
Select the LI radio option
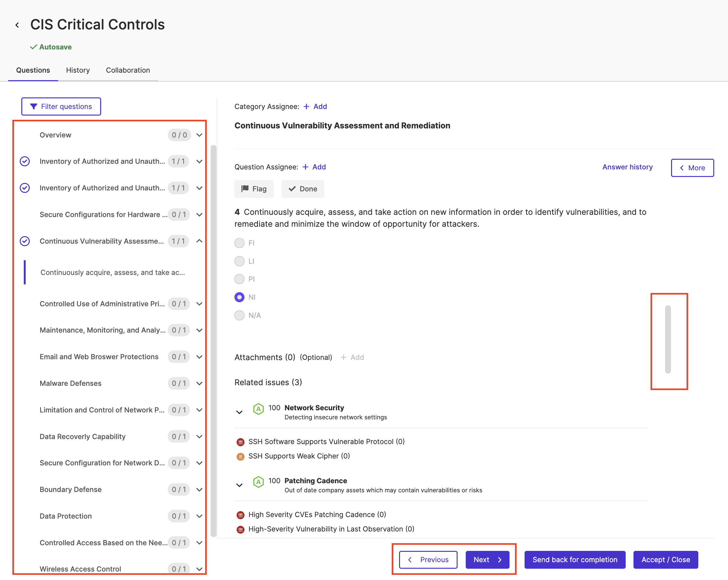[x=239, y=261]
